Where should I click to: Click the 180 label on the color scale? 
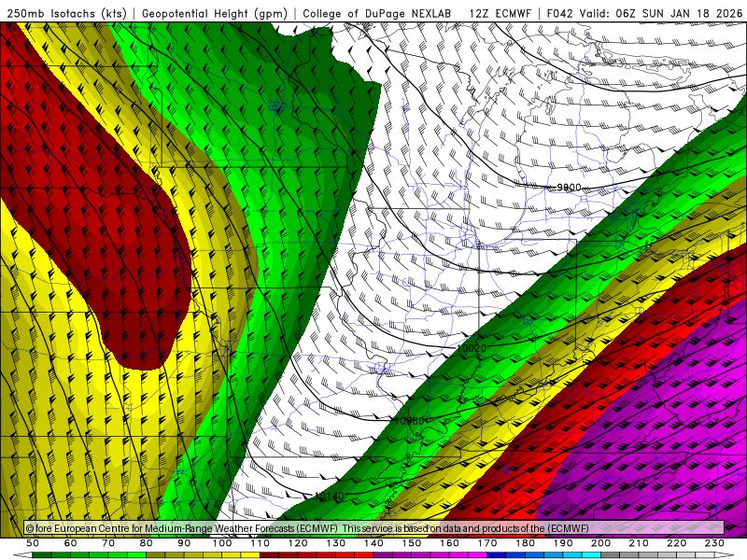525,543
